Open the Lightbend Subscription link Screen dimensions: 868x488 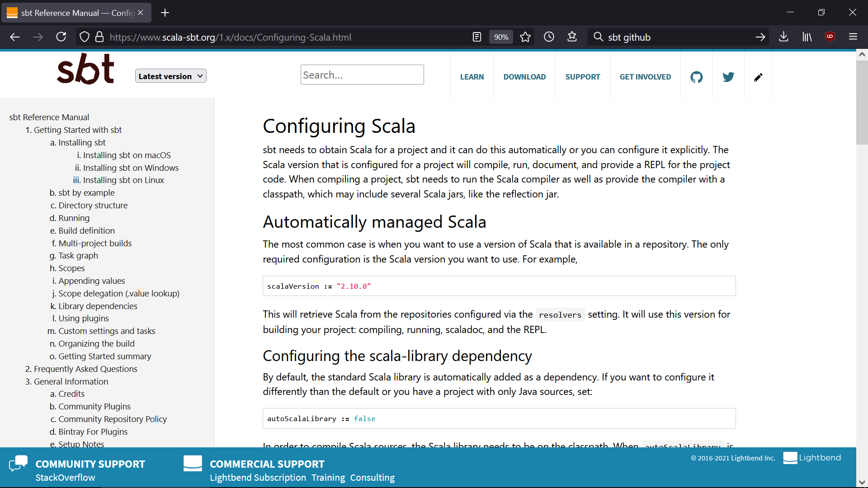tap(258, 478)
